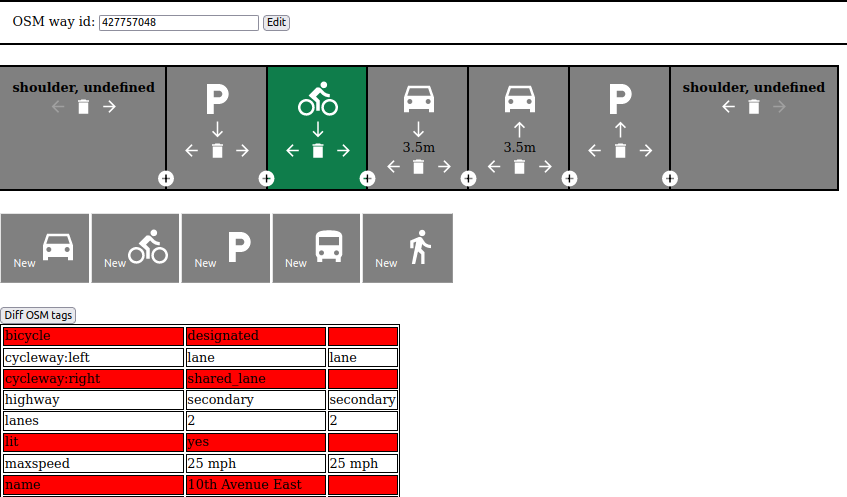This screenshot has width=847, height=497.
Task: Add a new parking lane
Action: click(x=226, y=248)
